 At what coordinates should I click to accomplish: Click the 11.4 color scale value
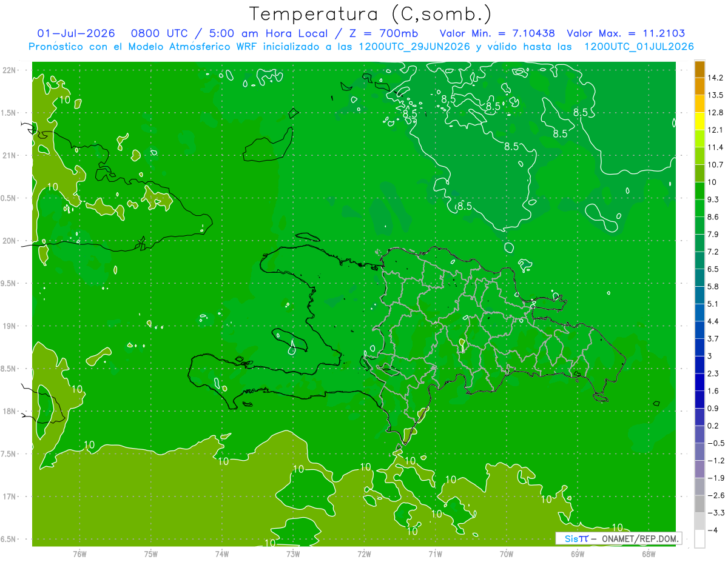[716, 147]
